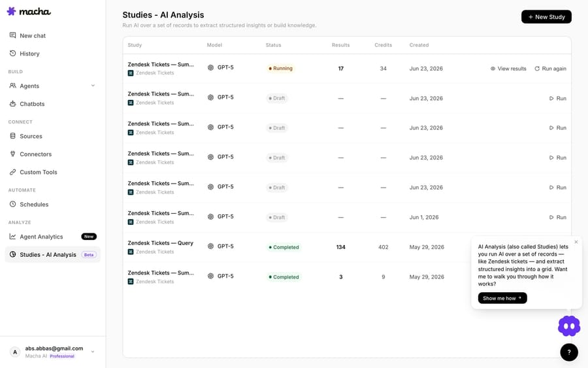
Task: Open the purple Macha assistant bubble
Action: [569, 326]
